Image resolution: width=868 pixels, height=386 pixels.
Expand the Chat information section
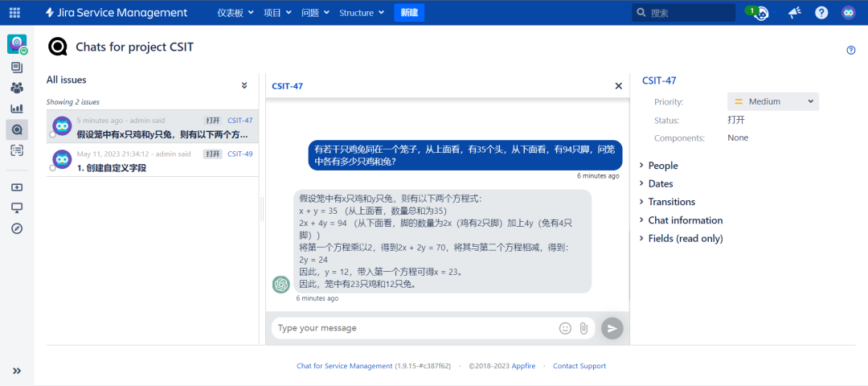pos(681,220)
